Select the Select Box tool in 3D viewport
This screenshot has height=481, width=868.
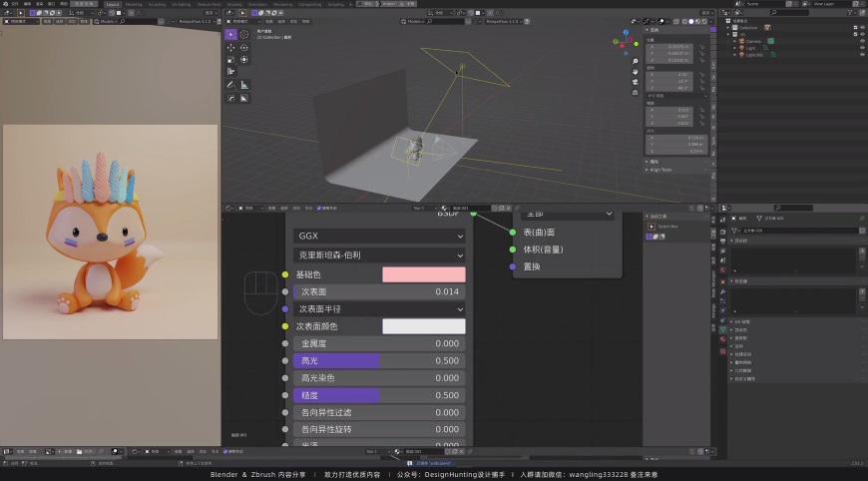[x=230, y=34]
